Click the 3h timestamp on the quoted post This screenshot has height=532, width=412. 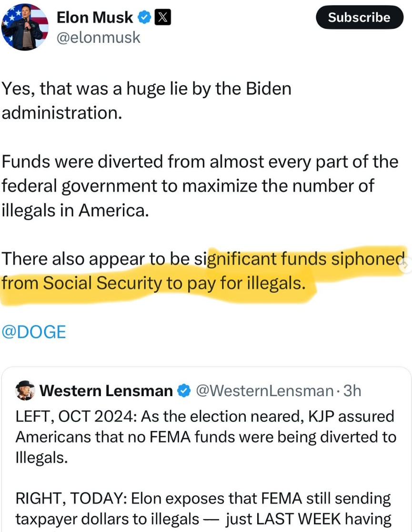click(x=352, y=391)
